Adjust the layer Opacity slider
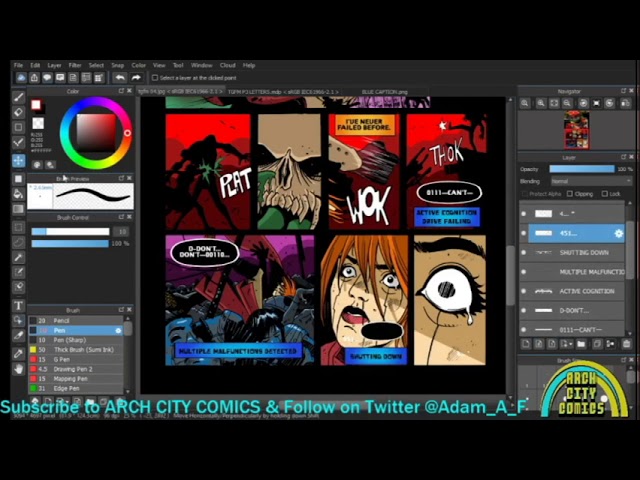The image size is (640, 480). [x=580, y=169]
